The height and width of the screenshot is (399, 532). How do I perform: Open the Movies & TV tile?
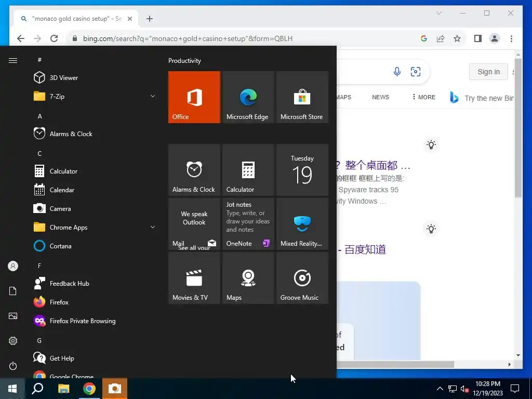194,278
